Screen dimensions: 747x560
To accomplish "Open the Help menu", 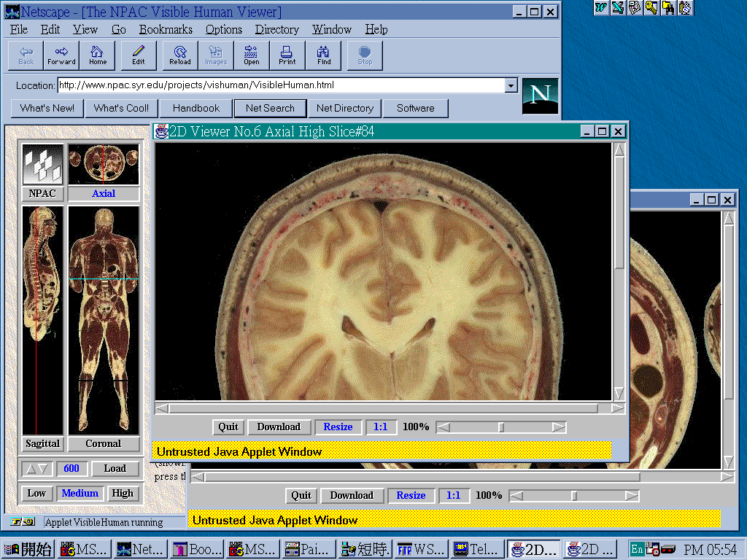I will [x=376, y=29].
